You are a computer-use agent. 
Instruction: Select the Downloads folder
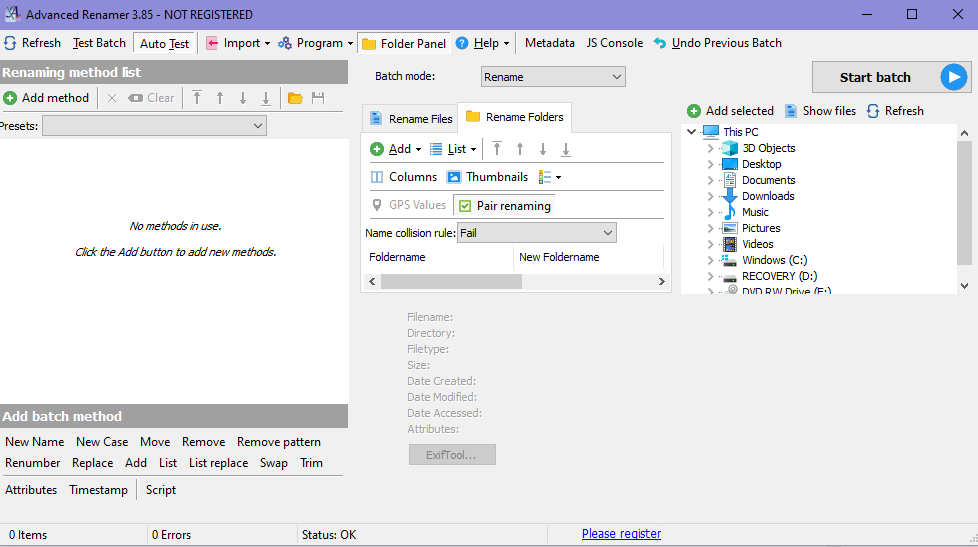tap(768, 196)
